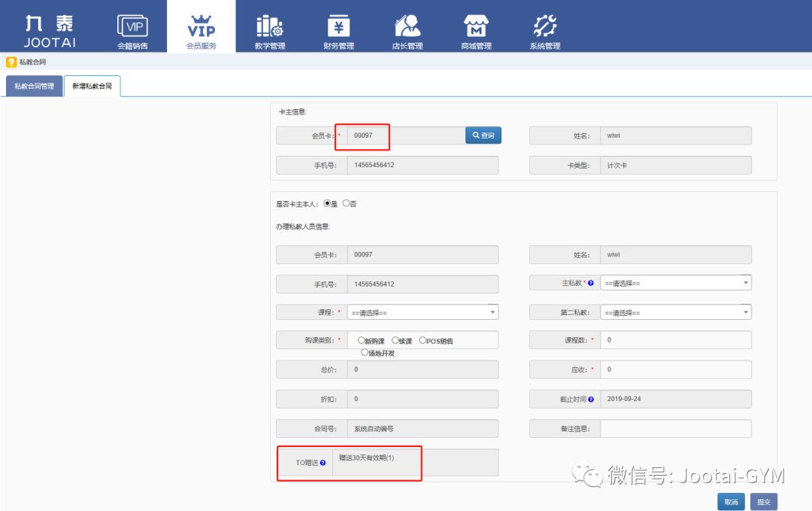Open the 商城管理 storefront icon

coord(476,26)
